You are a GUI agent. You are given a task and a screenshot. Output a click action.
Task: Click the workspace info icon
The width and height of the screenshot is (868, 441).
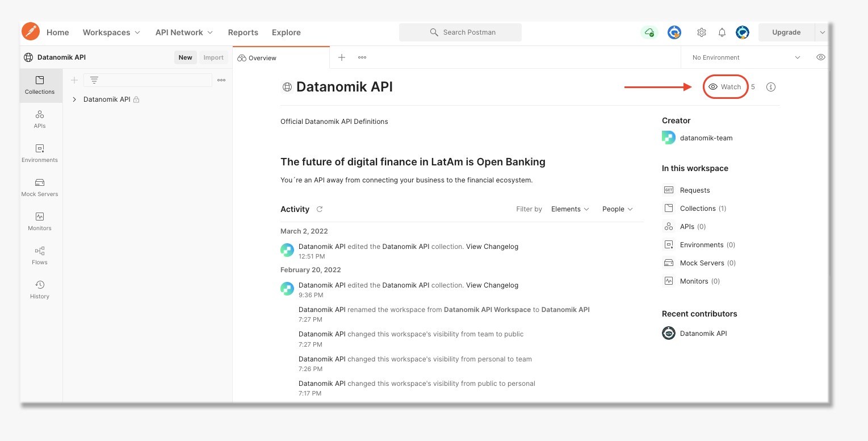770,87
